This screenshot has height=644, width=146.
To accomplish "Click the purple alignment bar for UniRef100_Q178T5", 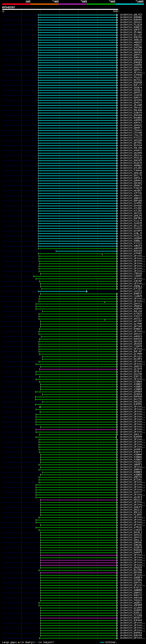I will pos(78,369).
